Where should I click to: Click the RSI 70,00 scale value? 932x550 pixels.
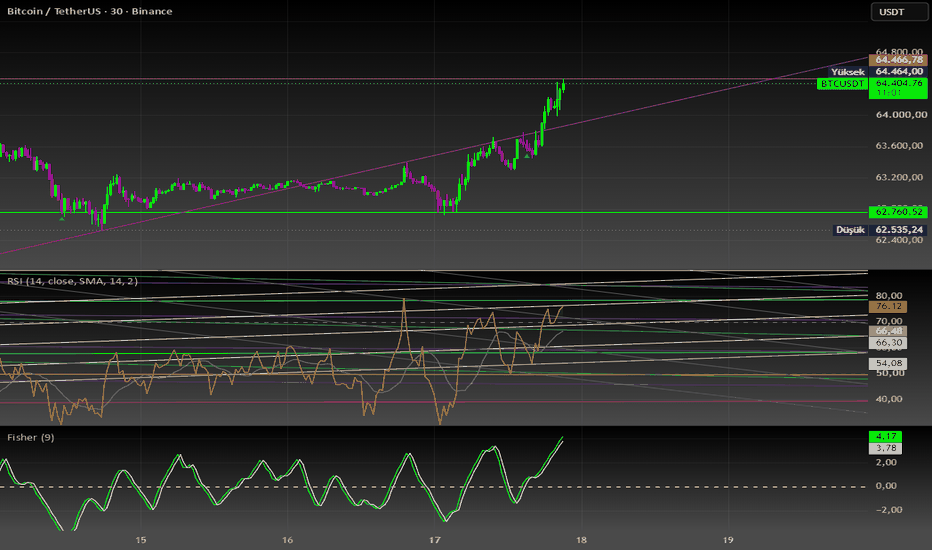[x=889, y=321]
